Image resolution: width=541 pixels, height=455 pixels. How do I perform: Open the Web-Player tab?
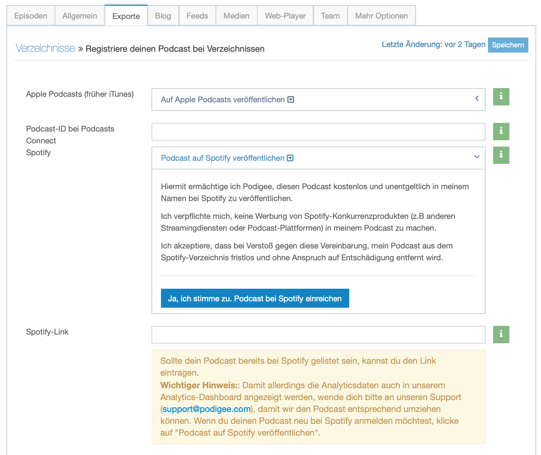tap(285, 16)
